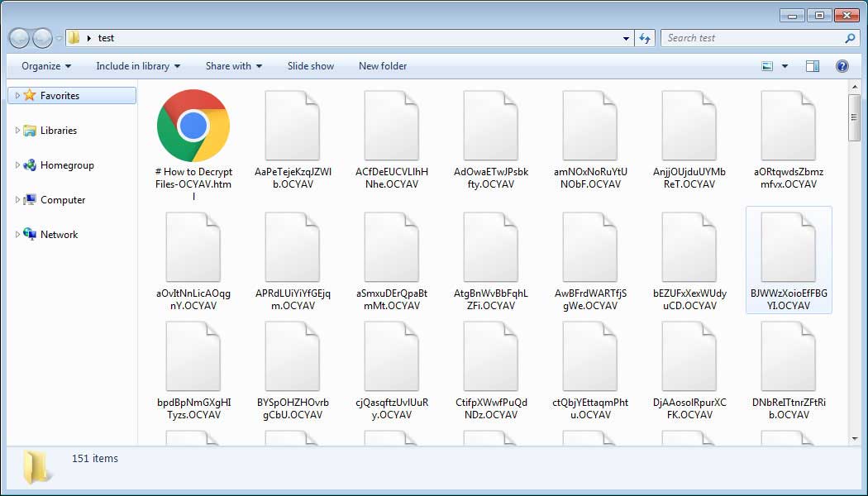Expand the Libraries tree node
This screenshot has height=496, width=868.
(17, 130)
